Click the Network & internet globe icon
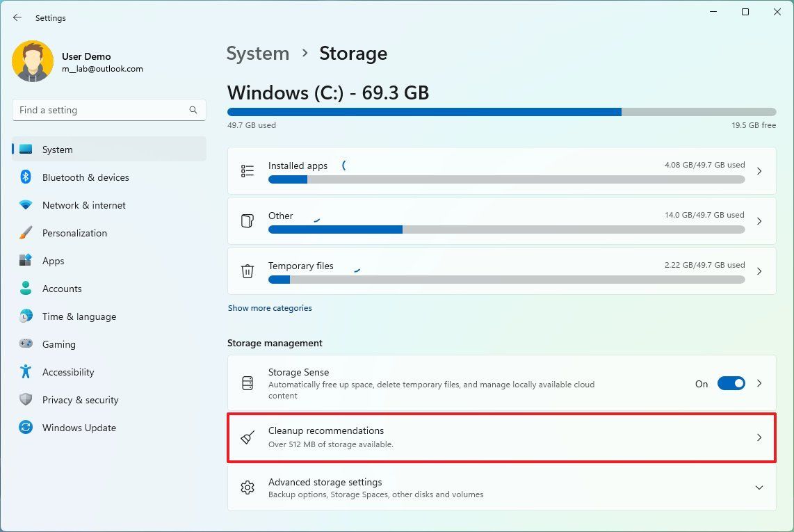The height and width of the screenshot is (532, 794). click(x=26, y=205)
